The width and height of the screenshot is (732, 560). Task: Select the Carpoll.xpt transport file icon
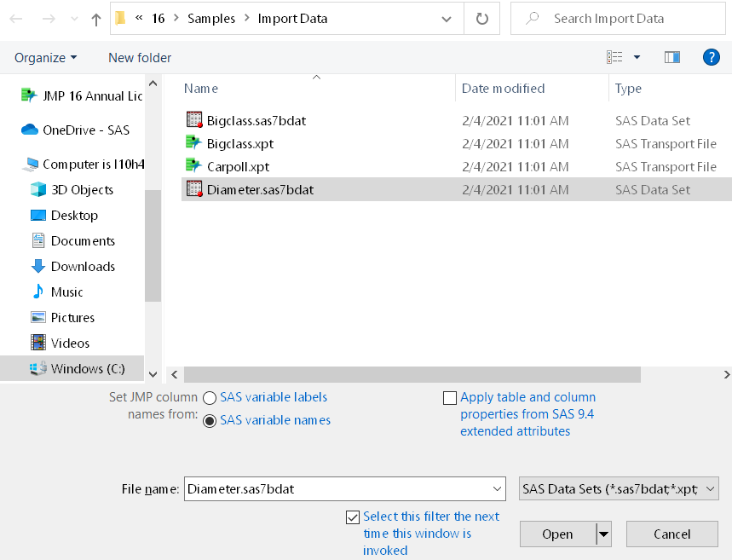193,166
